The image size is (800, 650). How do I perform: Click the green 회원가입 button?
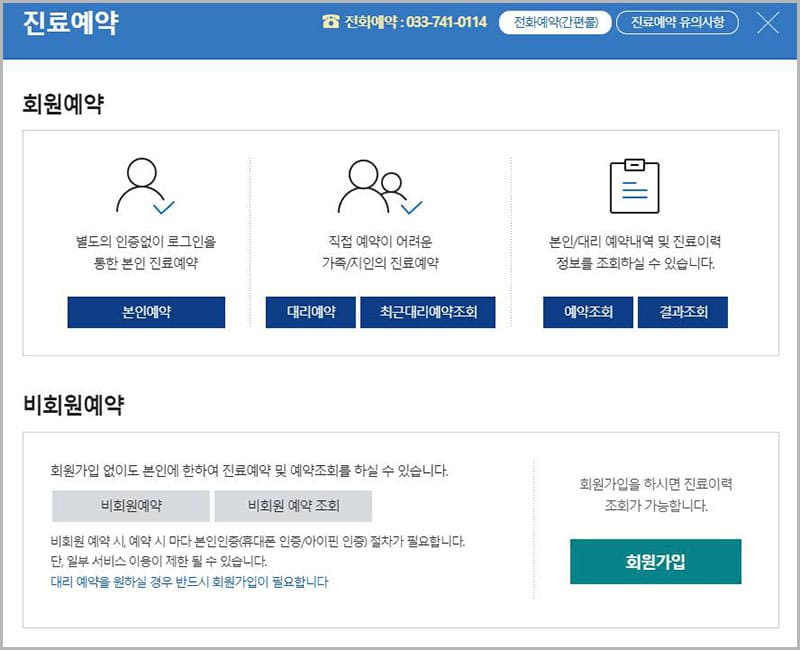(655, 561)
